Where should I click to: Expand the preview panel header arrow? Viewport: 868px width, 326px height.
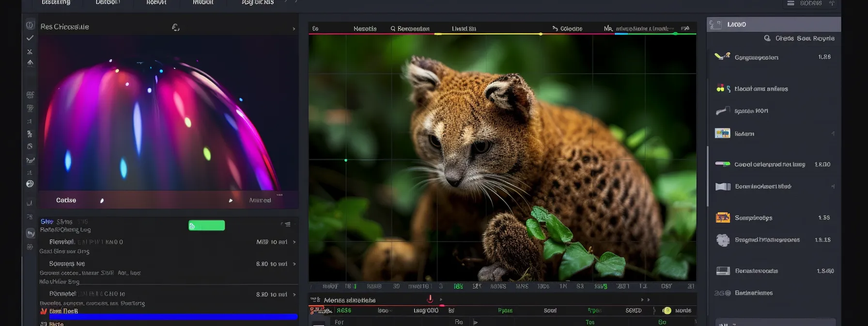coord(294,29)
